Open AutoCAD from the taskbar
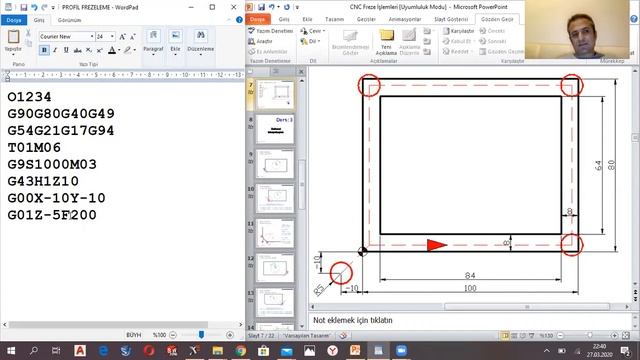The width and height of the screenshot is (640, 360). [x=80, y=351]
